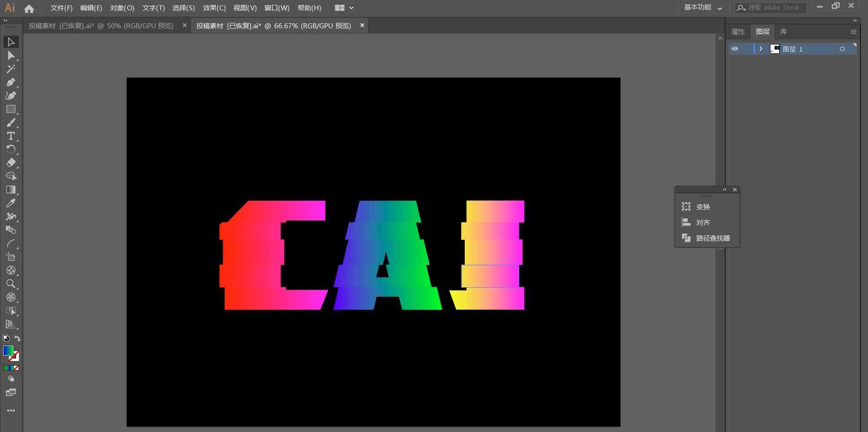Change screen mode icon in toolbar
The image size is (868, 432).
(11, 393)
